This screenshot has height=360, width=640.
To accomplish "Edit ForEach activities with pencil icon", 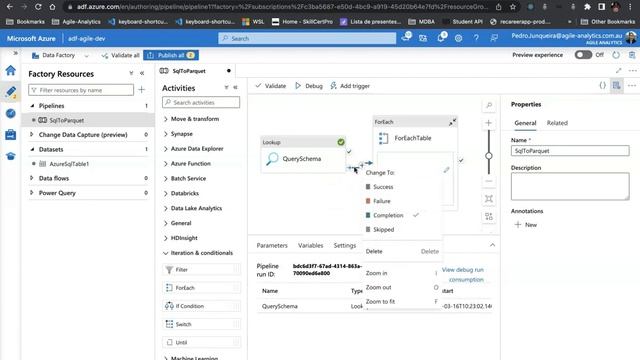I will (x=447, y=169).
